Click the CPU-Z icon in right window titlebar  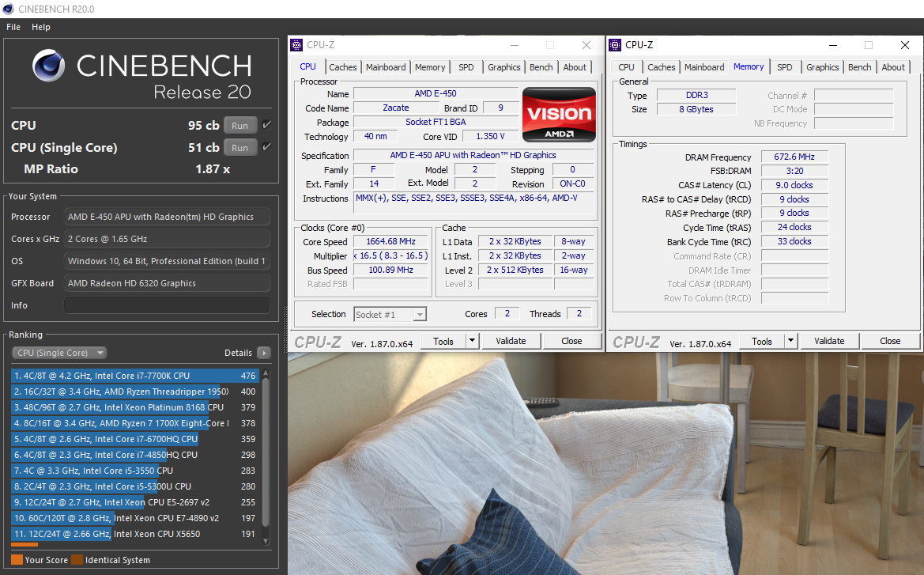coord(614,45)
